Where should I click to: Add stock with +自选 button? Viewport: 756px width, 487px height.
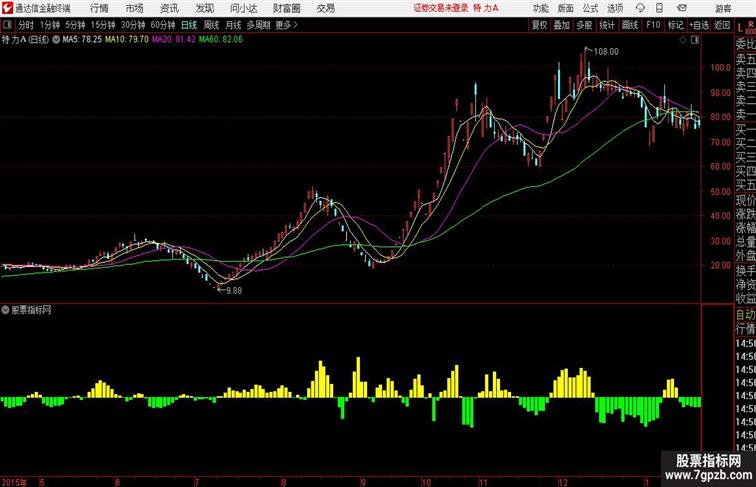tap(699, 25)
